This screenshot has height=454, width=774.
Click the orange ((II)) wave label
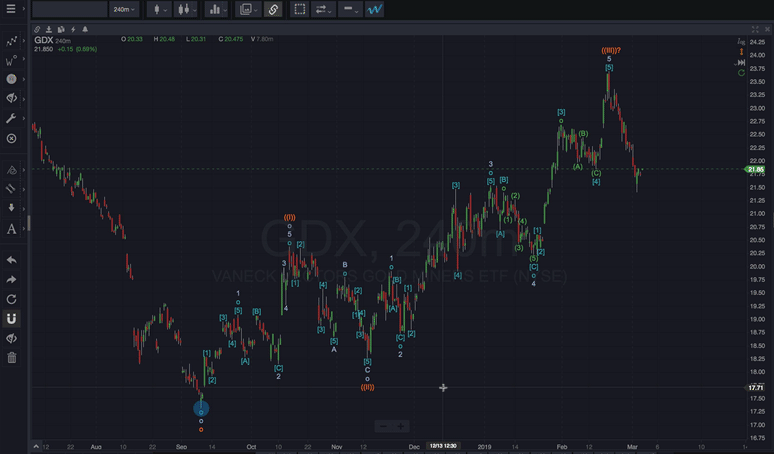point(367,387)
